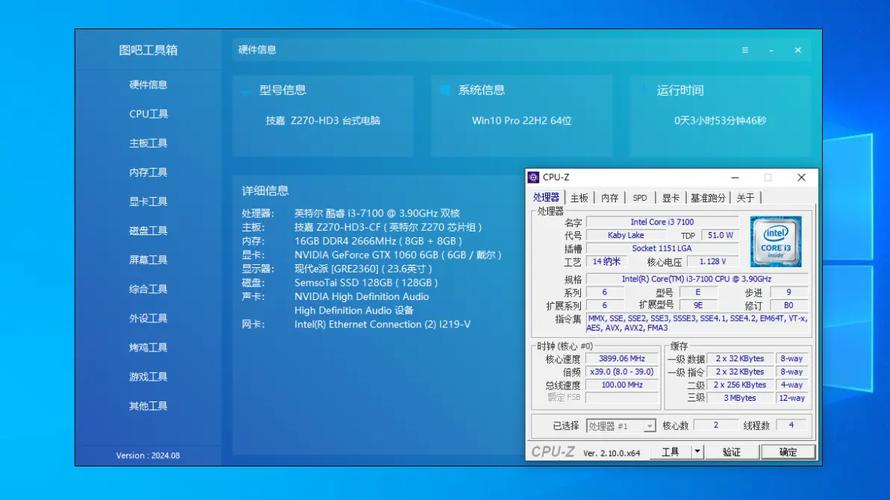Select 显卡 tab in CPU-Z
890x500 pixels.
[670, 198]
